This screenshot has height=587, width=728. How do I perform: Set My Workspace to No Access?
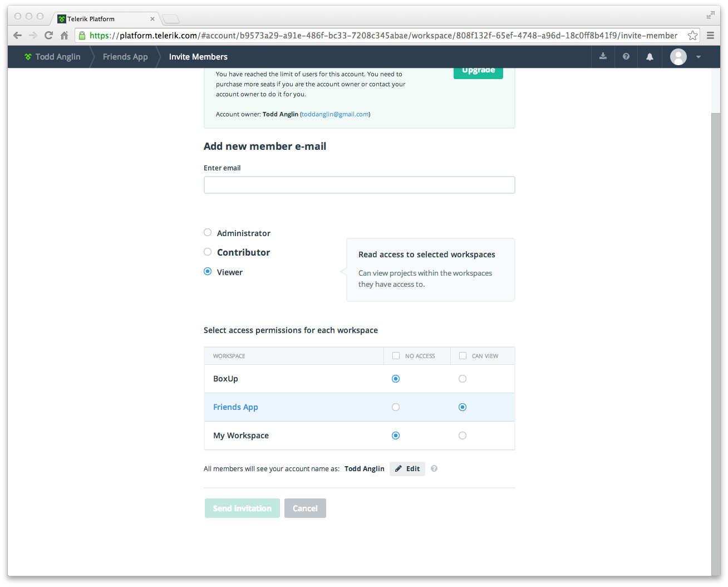pos(396,436)
